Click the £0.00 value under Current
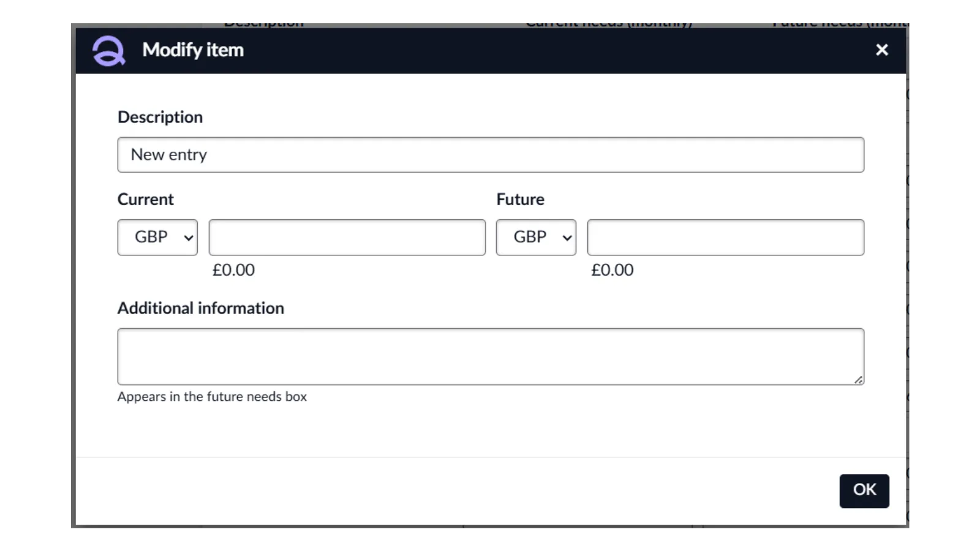The image size is (980, 551). [233, 270]
